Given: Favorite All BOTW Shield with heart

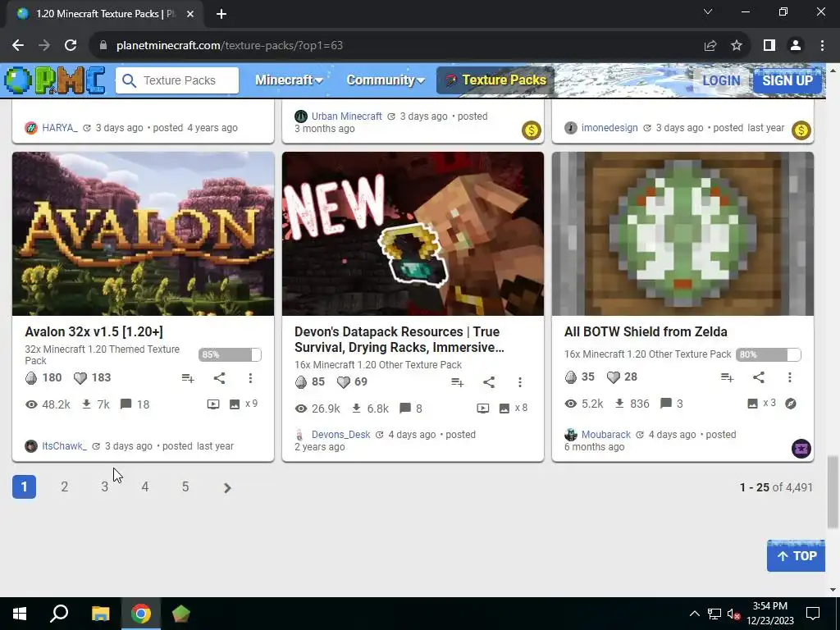Looking at the screenshot, I should click(x=614, y=377).
